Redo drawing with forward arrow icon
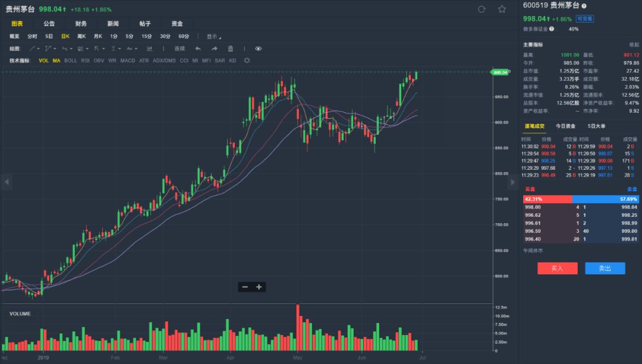The image size is (642, 364). click(x=214, y=49)
